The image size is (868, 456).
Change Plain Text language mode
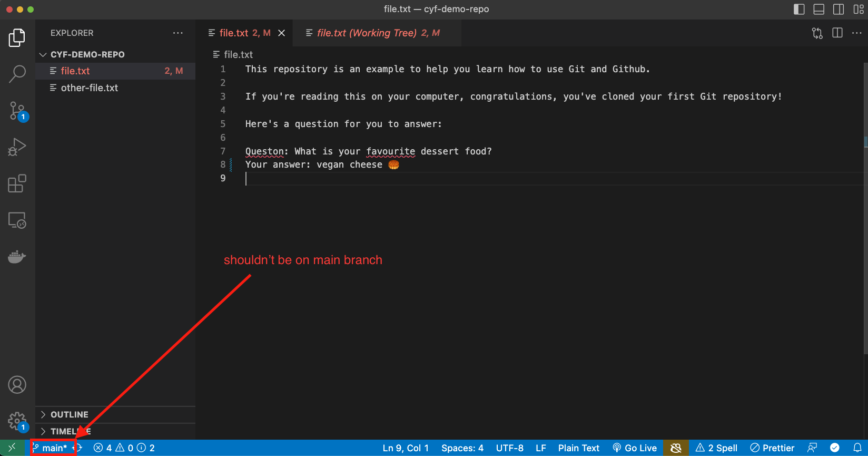click(578, 448)
